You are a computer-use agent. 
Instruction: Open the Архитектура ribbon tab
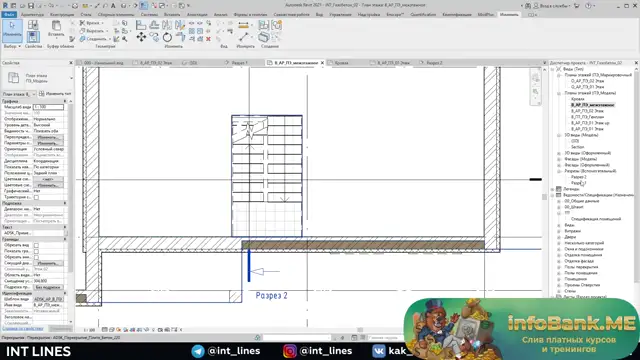32,14
